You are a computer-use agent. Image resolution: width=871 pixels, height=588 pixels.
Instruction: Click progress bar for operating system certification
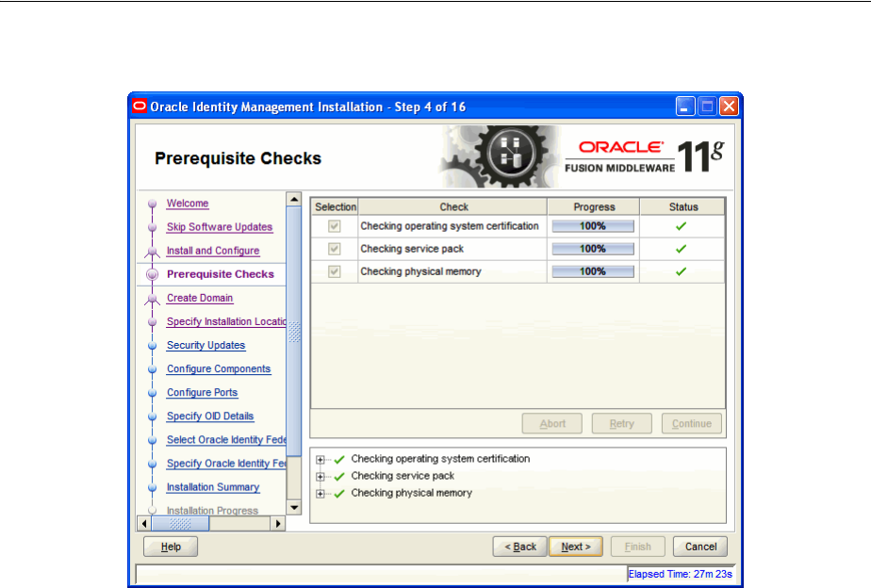tap(593, 226)
